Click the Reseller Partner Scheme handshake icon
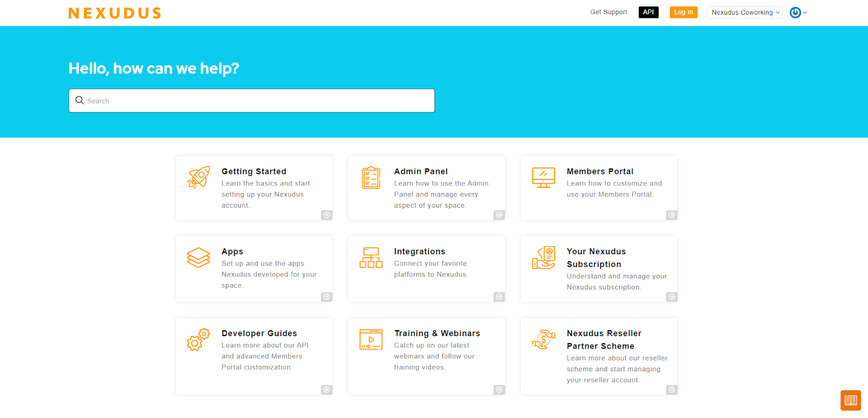Viewport: 868px width, 418px height. (x=544, y=339)
